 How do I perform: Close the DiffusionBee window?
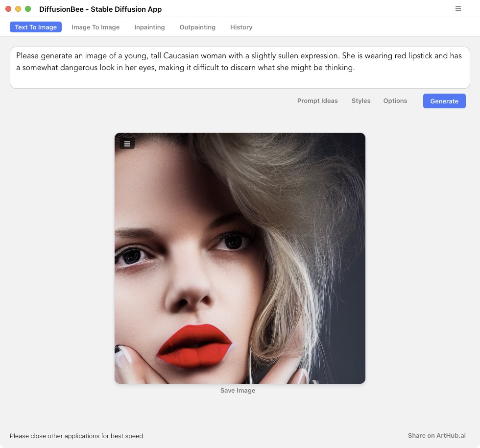click(8, 8)
